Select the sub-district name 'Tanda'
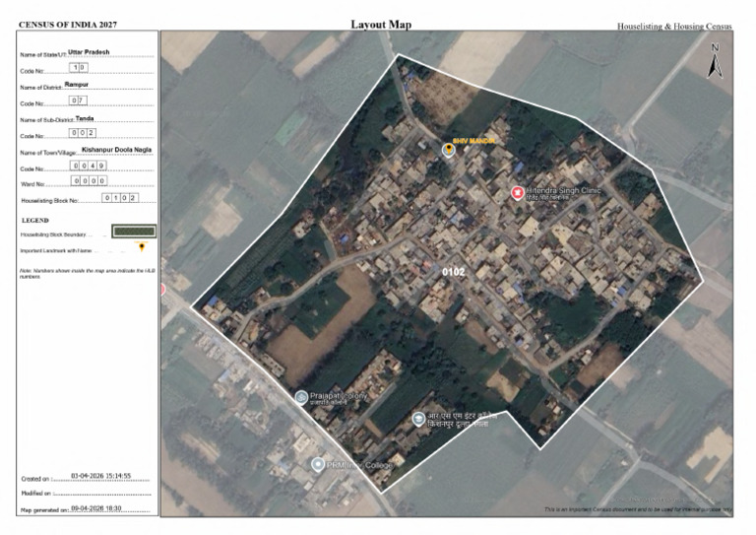 85,118
